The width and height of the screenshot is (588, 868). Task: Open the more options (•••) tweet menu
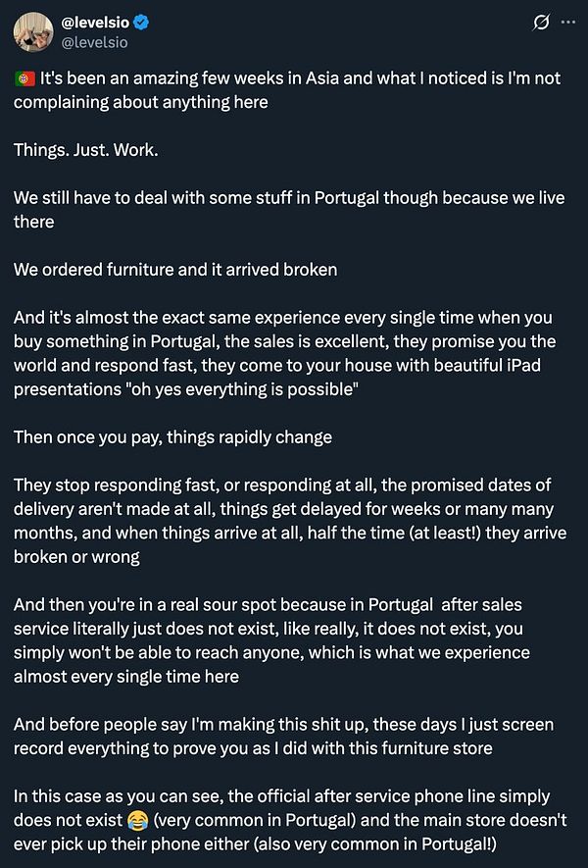[x=569, y=23]
